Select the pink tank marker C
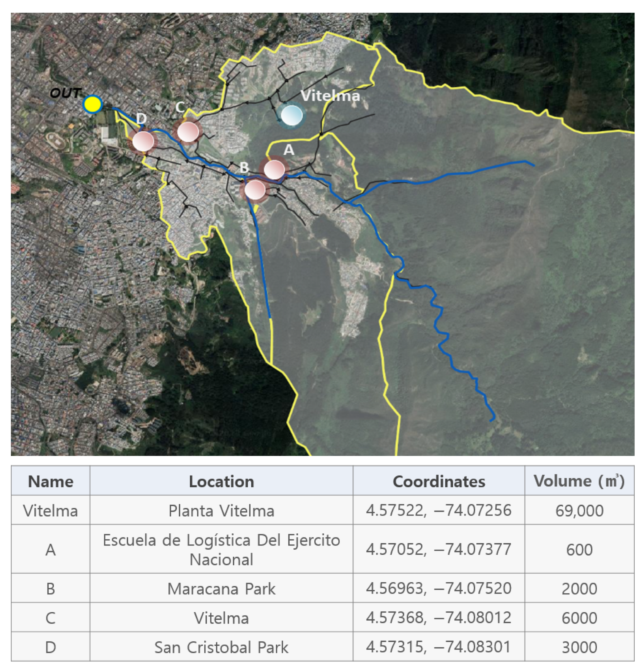Image resolution: width=644 pixels, height=672 pixels. click(x=188, y=132)
